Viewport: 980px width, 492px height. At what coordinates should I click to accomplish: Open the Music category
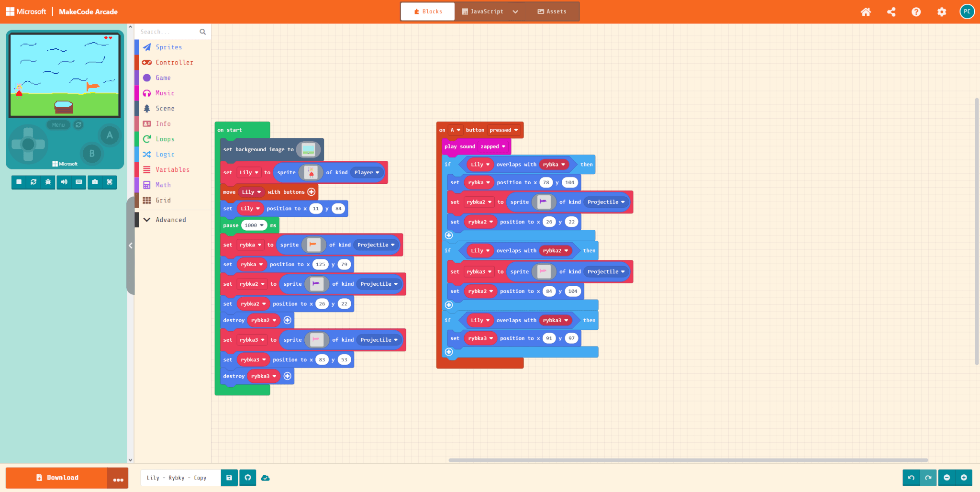click(x=173, y=93)
